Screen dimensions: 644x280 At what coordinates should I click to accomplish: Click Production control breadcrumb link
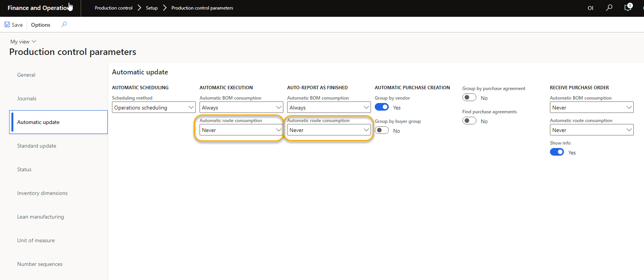point(113,8)
